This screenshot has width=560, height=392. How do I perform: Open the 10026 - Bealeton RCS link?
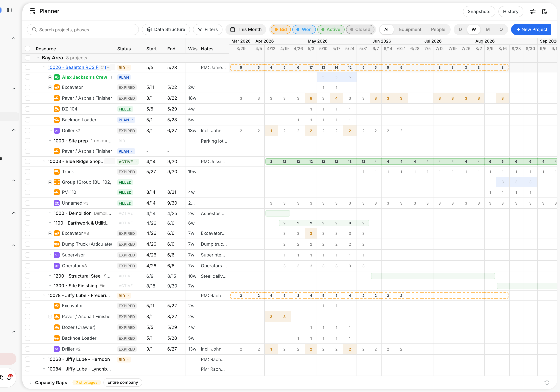pyautogui.click(x=73, y=67)
